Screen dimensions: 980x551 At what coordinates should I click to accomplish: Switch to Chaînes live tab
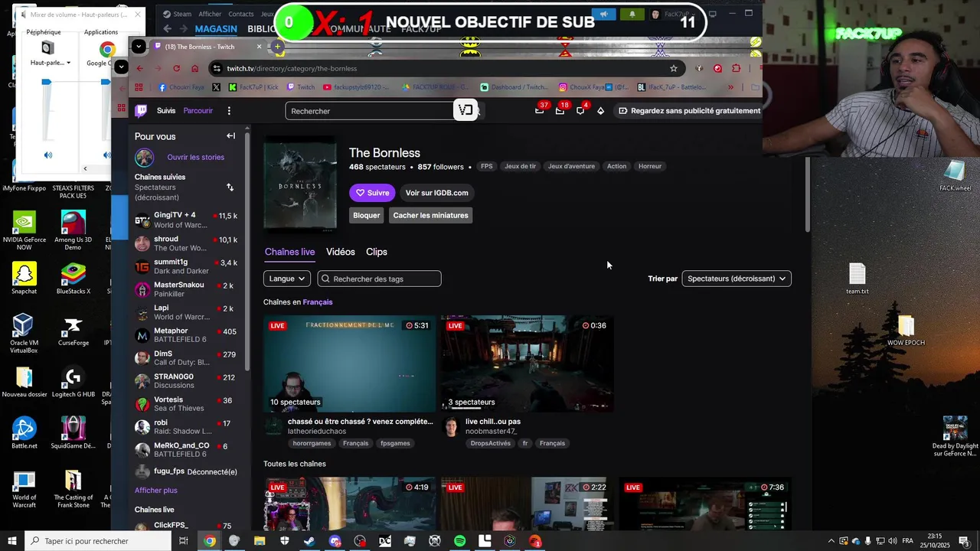coord(289,252)
